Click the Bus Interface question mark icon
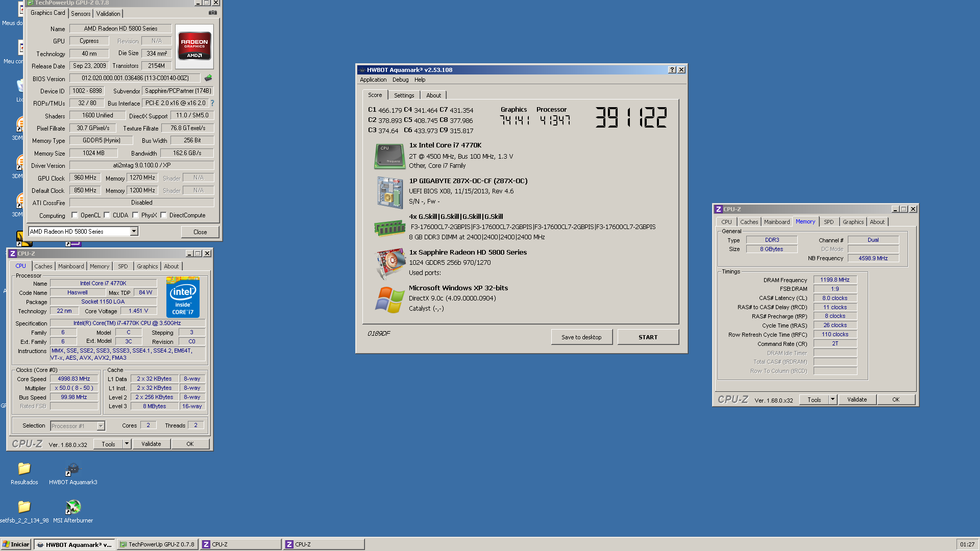Image resolution: width=980 pixels, height=551 pixels. 212,103
